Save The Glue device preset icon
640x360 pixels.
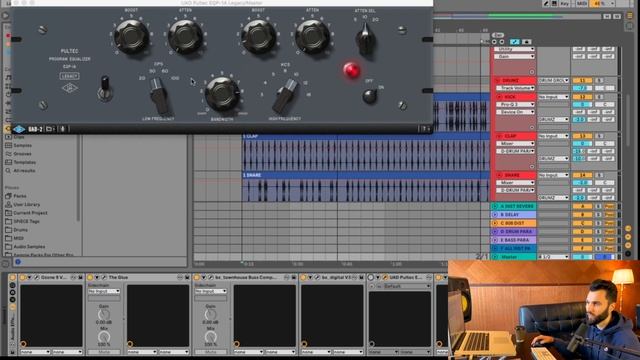tap(187, 278)
